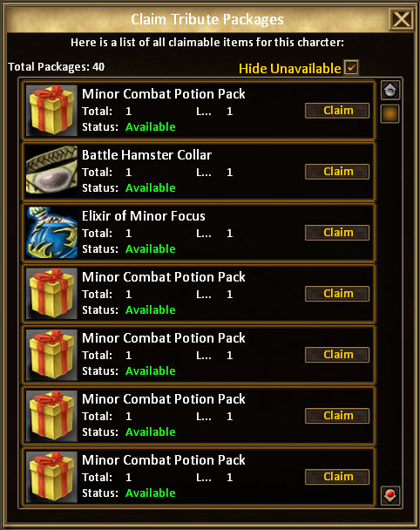Claim the first Minor Combat Potion Pack
This screenshot has height=530, width=420.
(x=337, y=111)
